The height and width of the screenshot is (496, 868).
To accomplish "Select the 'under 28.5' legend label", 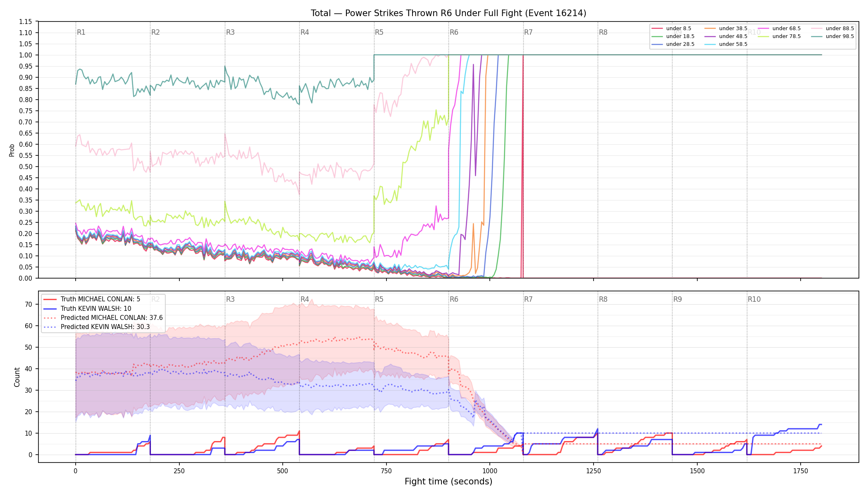I will coord(680,44).
